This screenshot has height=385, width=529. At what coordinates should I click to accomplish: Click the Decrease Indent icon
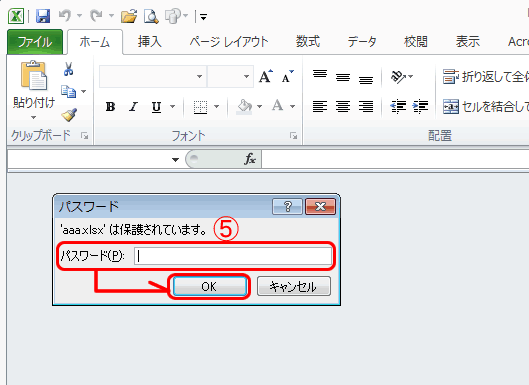click(398, 107)
